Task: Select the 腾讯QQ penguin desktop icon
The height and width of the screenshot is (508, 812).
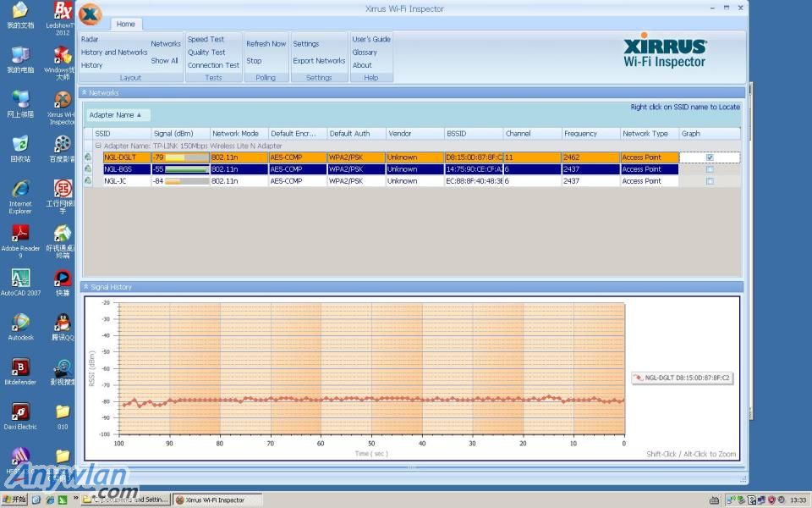Action: 63,327
